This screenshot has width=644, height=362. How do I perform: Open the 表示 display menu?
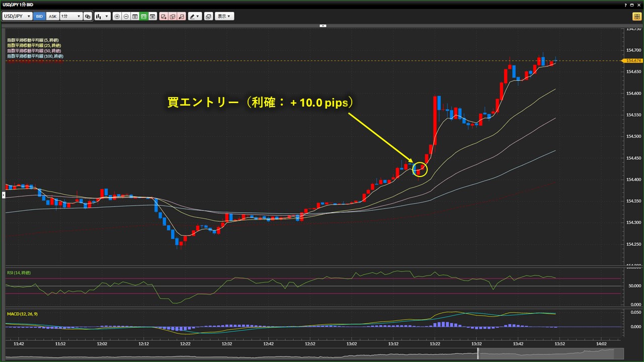click(x=224, y=16)
